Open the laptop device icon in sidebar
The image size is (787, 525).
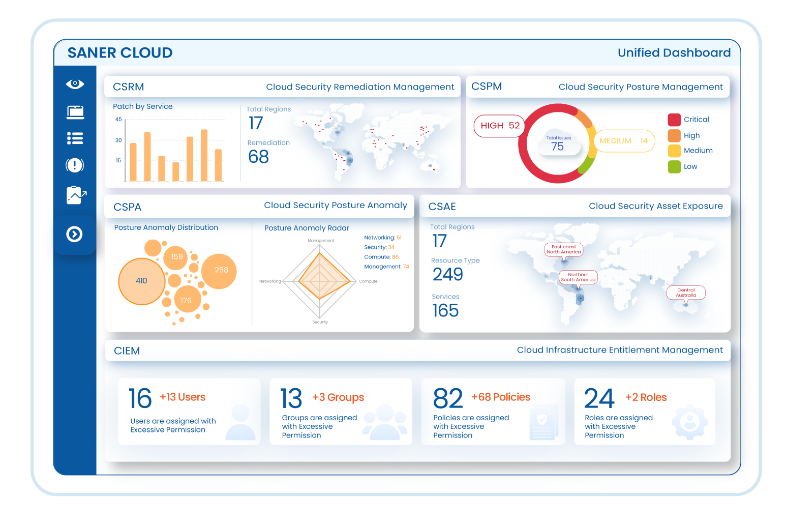(x=74, y=111)
